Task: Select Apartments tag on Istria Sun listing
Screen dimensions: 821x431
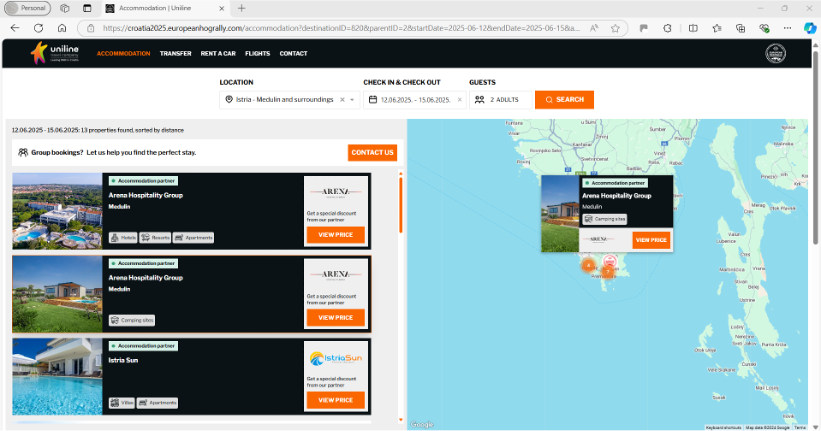Action: point(157,403)
